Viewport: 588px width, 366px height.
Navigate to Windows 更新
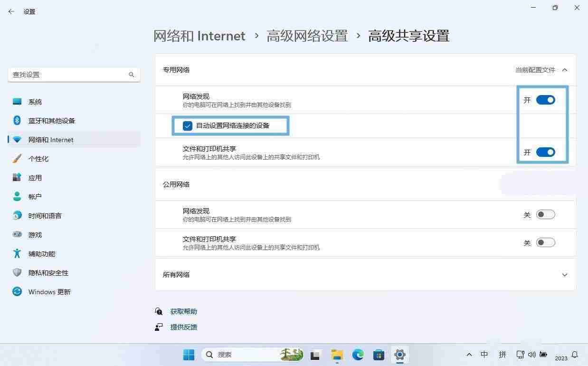click(49, 291)
